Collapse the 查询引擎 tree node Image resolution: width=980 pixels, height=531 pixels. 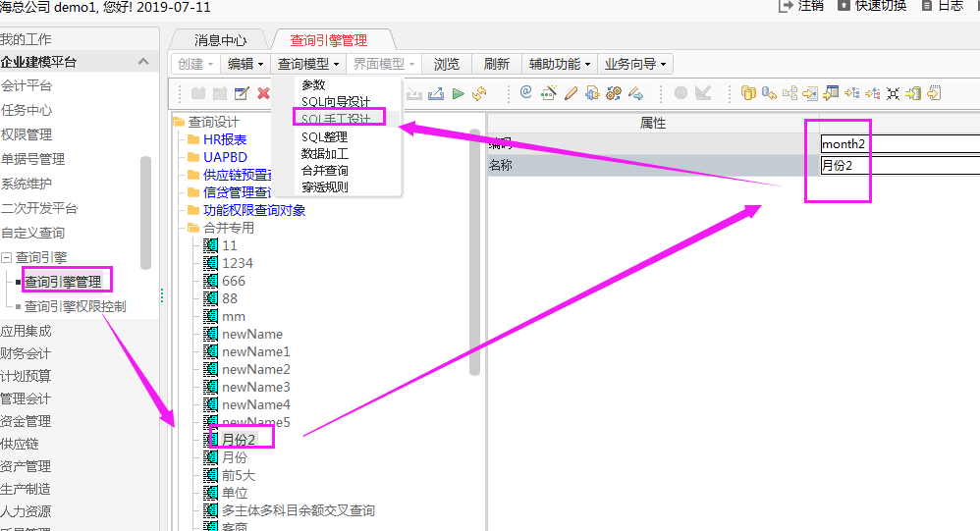pos(7,257)
